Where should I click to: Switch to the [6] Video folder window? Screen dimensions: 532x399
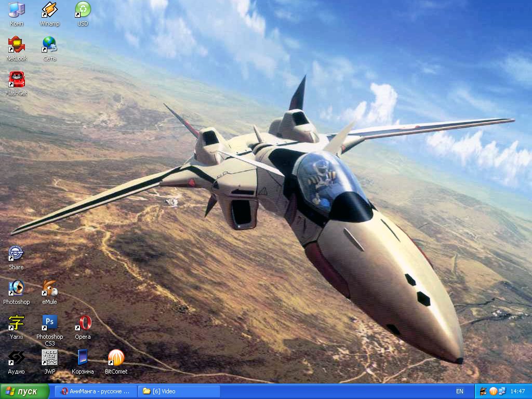pyautogui.click(x=179, y=391)
